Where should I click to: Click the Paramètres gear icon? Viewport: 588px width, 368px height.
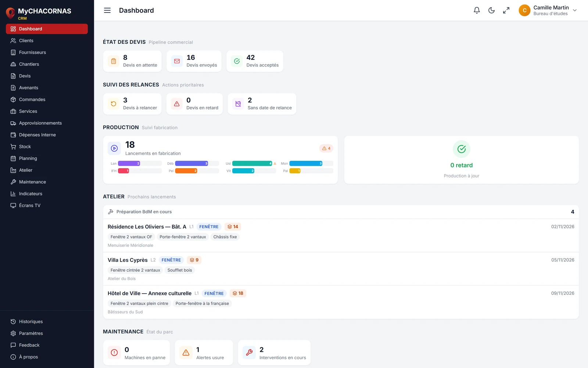pos(13,333)
